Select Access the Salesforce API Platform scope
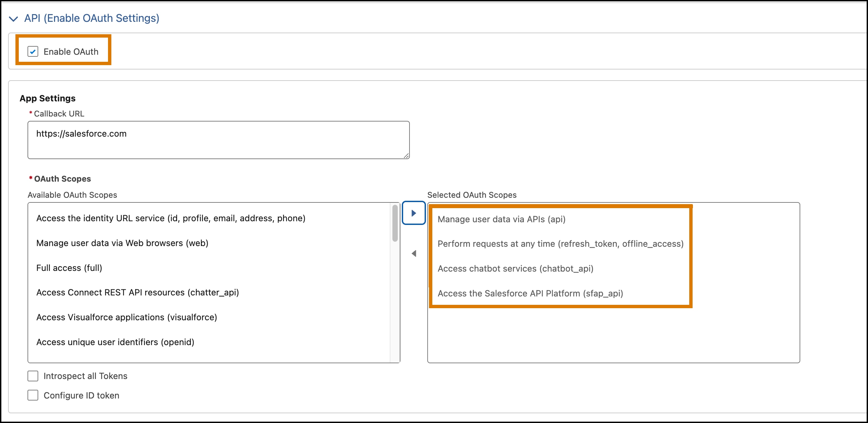The image size is (868, 423). tap(530, 293)
